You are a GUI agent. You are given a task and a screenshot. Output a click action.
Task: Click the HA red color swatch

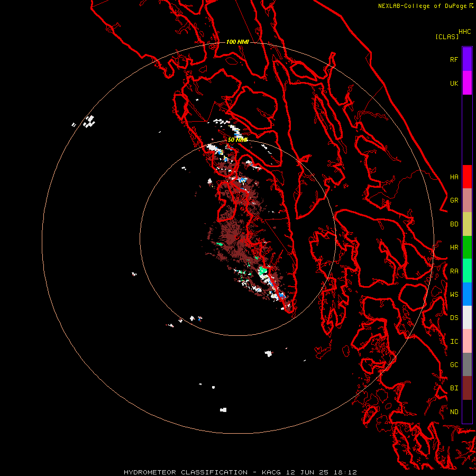pyautogui.click(x=467, y=177)
